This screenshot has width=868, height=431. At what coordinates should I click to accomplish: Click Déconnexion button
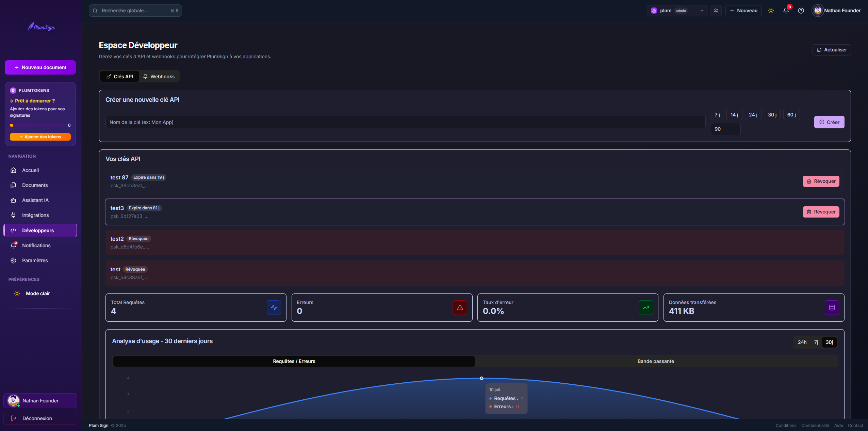[40, 418]
